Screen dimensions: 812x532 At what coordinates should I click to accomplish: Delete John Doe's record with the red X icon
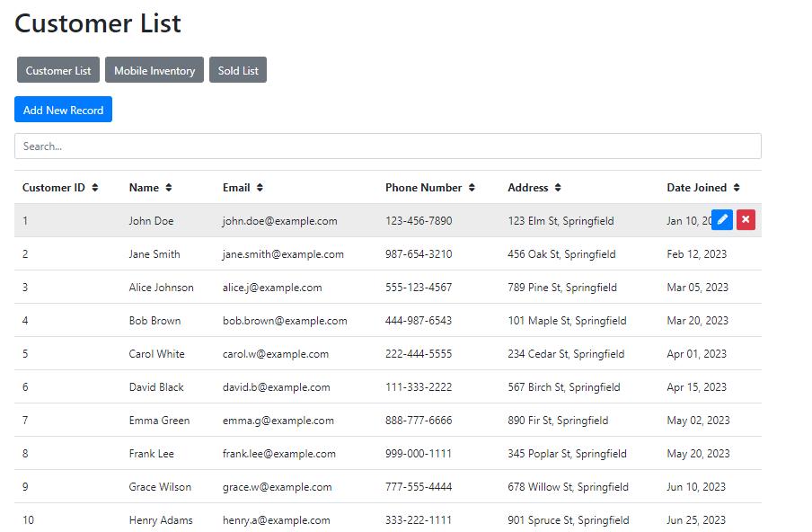pyautogui.click(x=746, y=219)
